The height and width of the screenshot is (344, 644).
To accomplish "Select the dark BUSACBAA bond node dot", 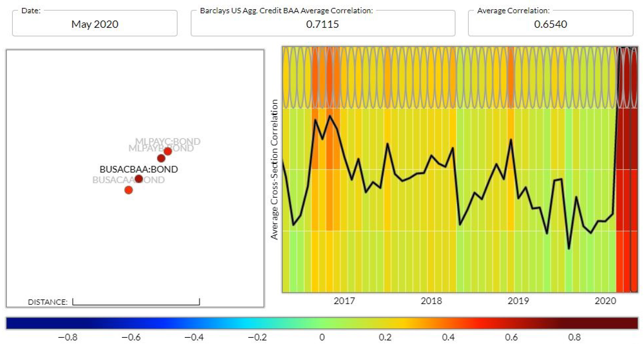I will pos(139,179).
